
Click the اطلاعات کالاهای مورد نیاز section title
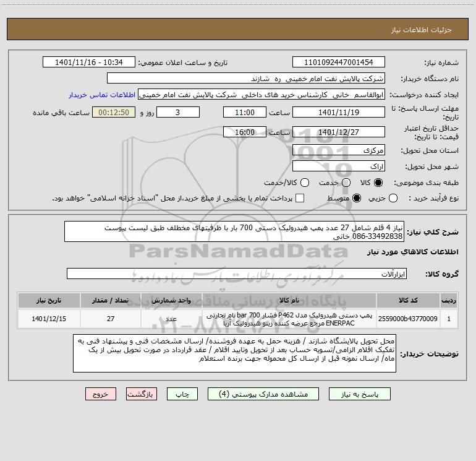(413, 252)
